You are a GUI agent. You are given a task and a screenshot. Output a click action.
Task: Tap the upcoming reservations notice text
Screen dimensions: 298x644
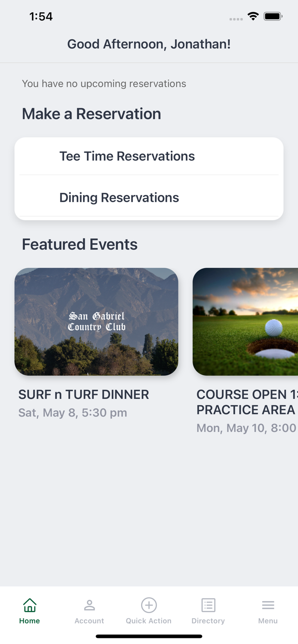tap(104, 83)
